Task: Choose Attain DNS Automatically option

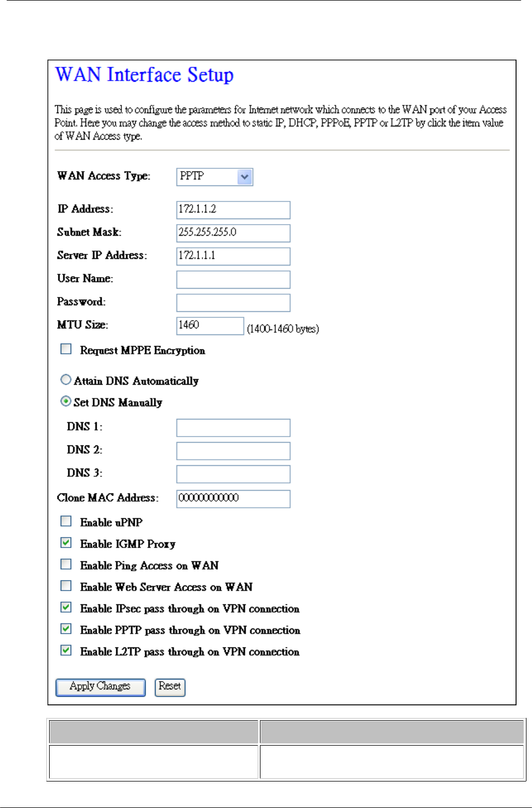Action: coord(66,380)
